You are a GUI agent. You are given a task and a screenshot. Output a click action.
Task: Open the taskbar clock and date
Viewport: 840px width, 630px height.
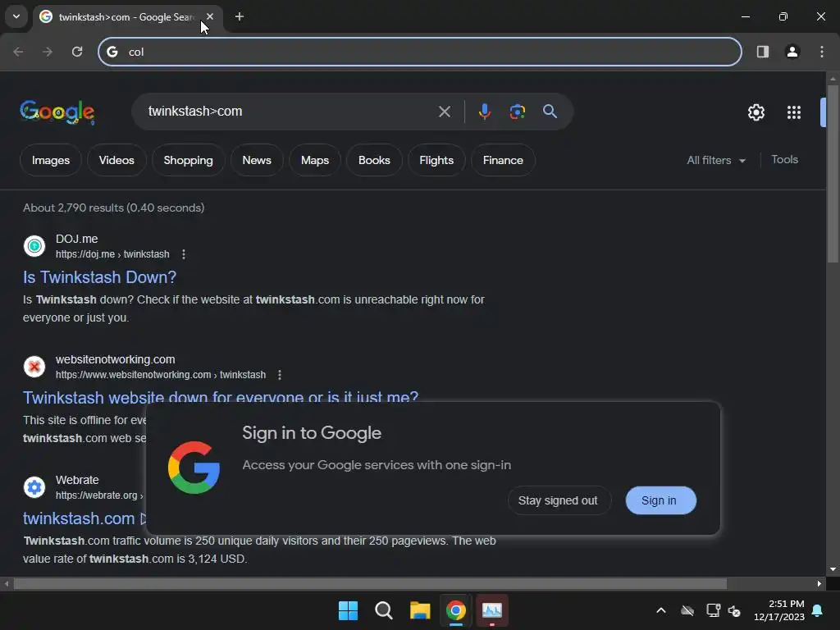(779, 610)
